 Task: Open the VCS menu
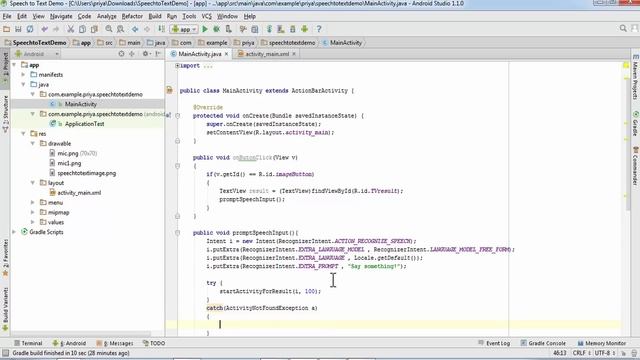[x=207, y=16]
